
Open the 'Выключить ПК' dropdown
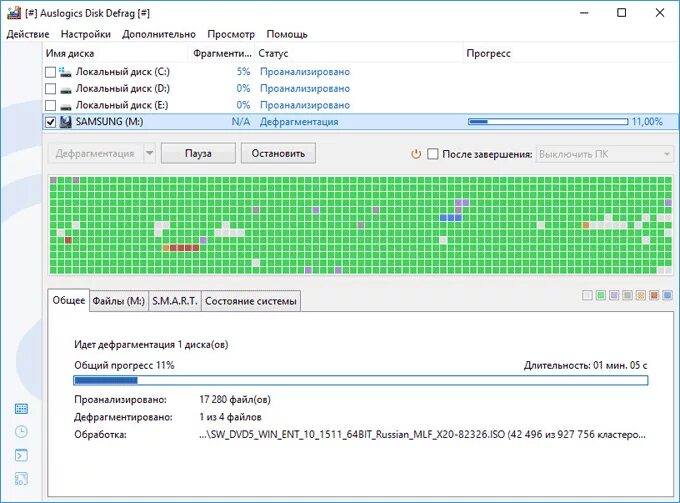pos(605,154)
